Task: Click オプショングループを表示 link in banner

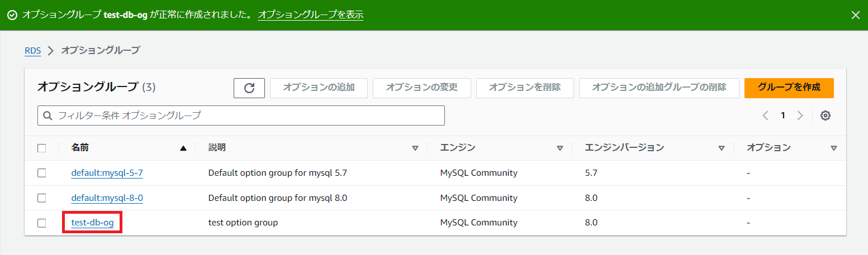Action: (310, 15)
